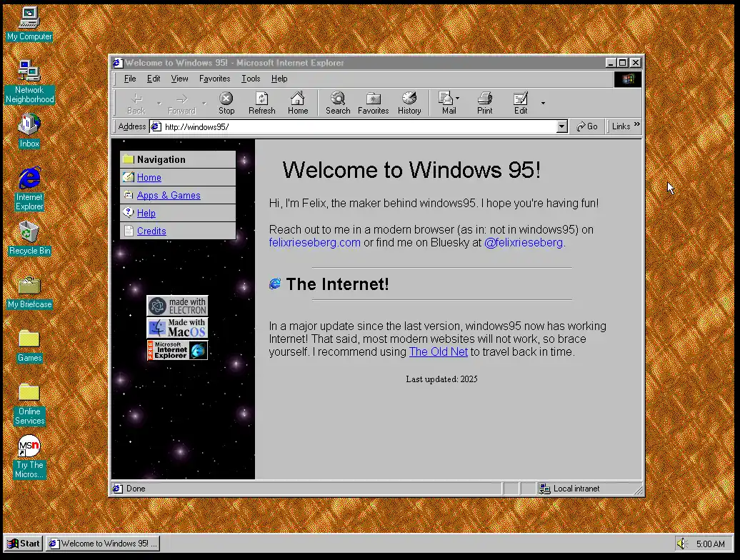Go to the browser Home page

tap(298, 104)
